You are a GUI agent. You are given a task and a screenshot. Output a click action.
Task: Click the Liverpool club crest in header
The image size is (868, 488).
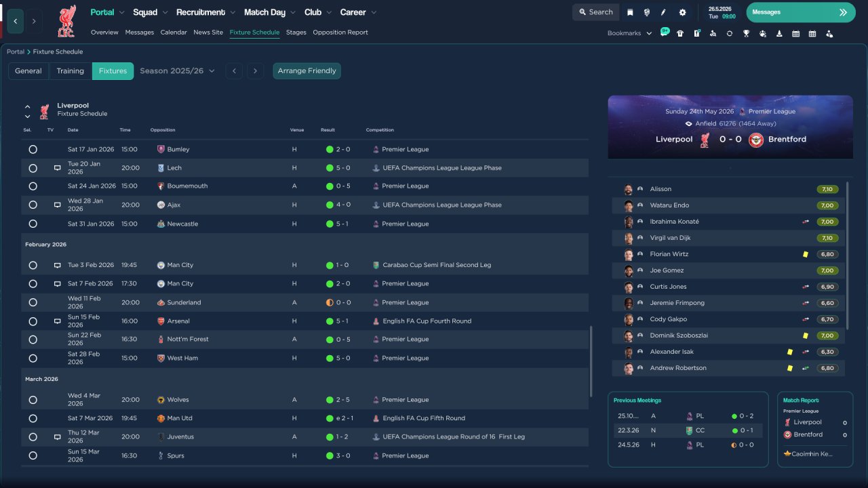click(66, 21)
